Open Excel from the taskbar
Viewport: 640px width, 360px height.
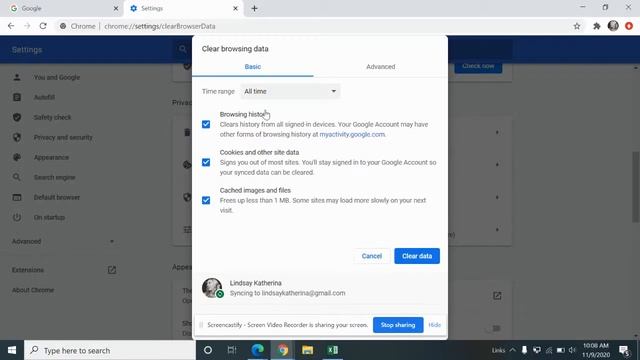[x=333, y=350]
